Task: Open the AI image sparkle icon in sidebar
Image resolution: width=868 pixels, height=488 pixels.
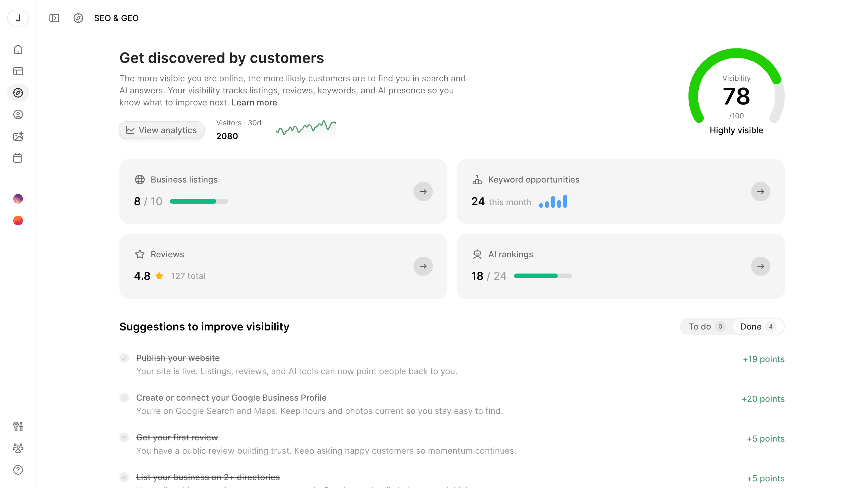Action: click(18, 136)
